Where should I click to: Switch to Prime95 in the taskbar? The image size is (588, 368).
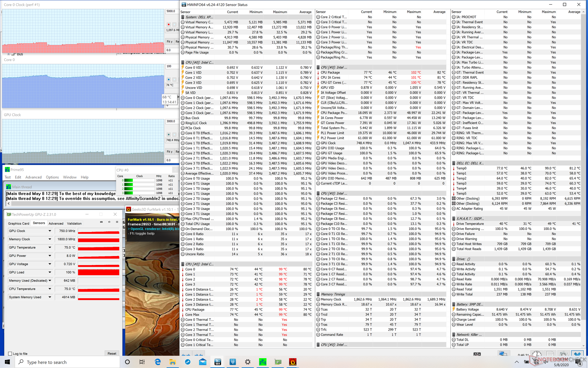[x=263, y=362]
